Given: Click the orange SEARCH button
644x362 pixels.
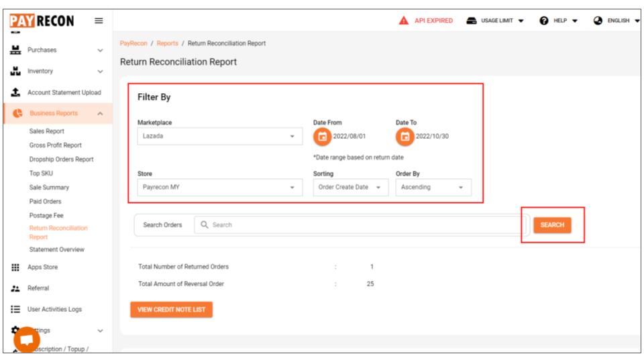Looking at the screenshot, I should [x=552, y=225].
